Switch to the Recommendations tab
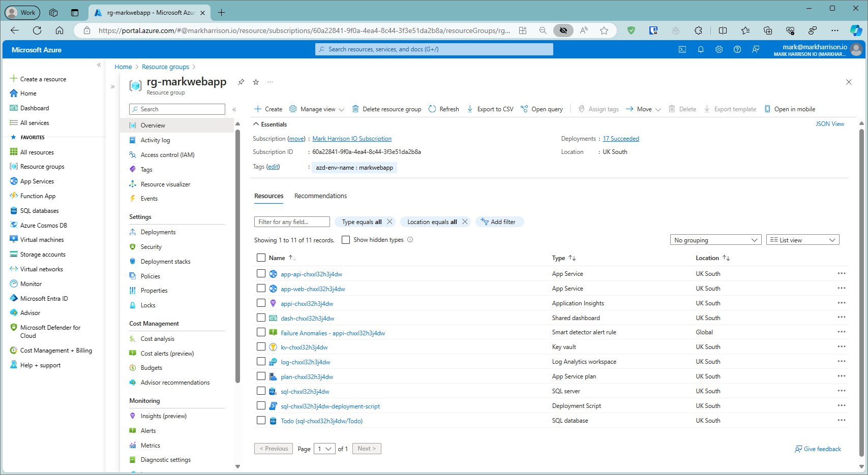The image size is (868, 475). point(320,196)
